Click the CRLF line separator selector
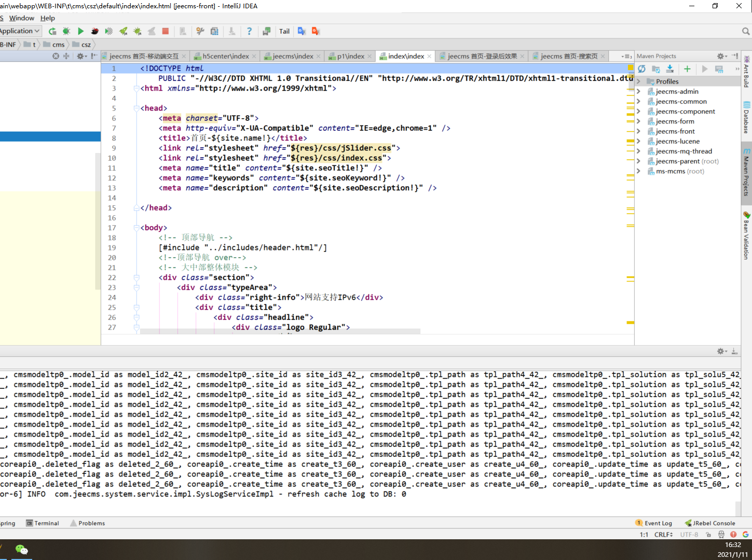This screenshot has height=560, width=752. [663, 535]
